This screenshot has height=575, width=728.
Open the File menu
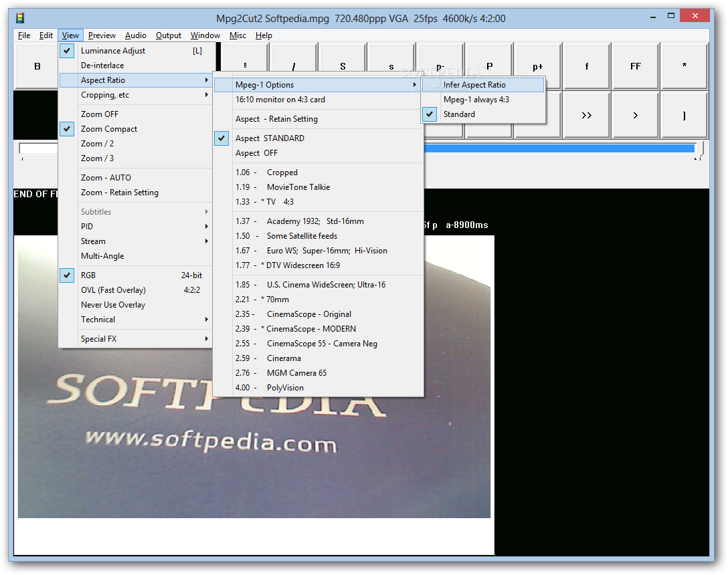(24, 35)
